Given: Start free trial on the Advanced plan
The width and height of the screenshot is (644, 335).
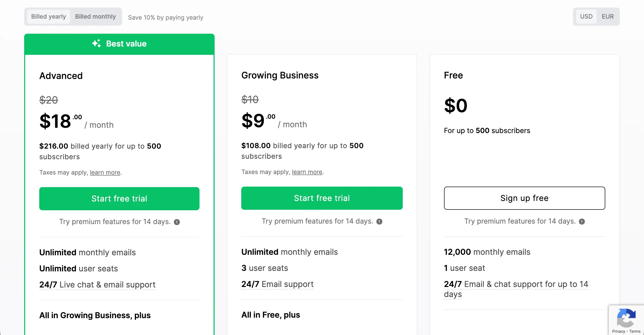Looking at the screenshot, I should (119, 198).
